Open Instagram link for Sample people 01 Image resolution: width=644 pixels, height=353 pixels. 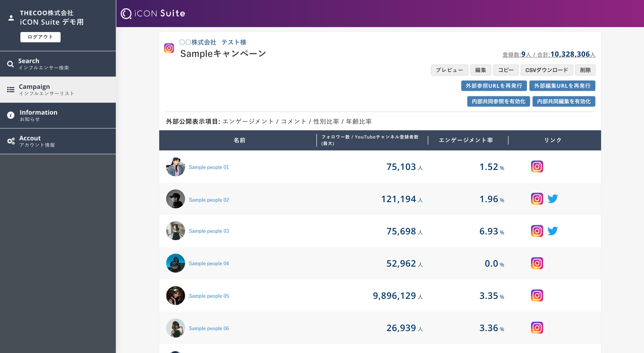[537, 167]
